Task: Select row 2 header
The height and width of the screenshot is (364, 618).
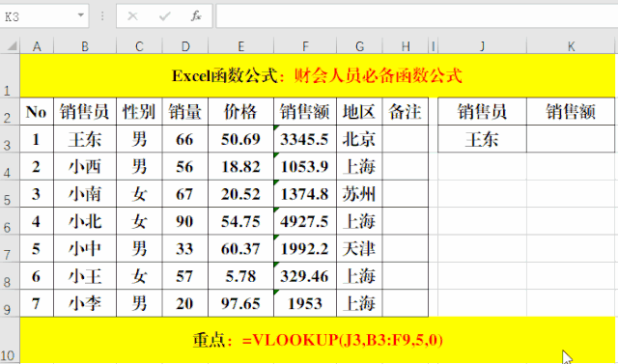Action: click(x=10, y=111)
